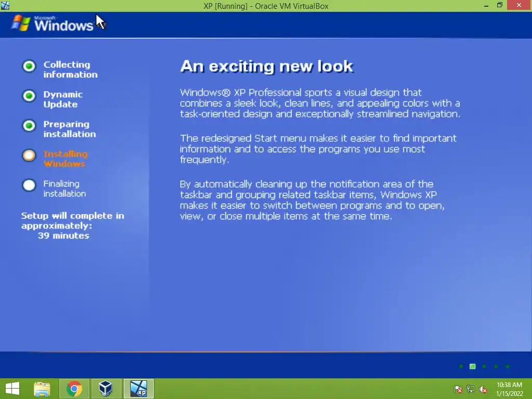Viewport: 532px width, 399px height.
Task: Click the Collecting information step indicator
Action: 29,66
